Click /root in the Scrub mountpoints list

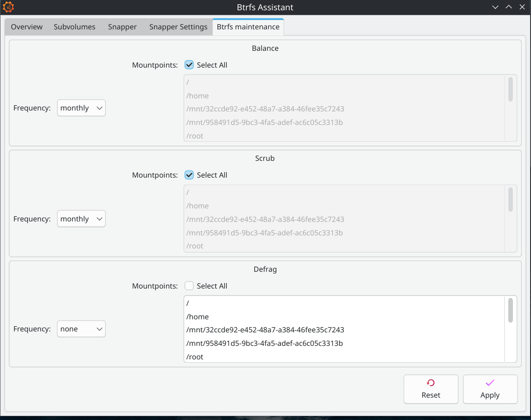pos(344,246)
